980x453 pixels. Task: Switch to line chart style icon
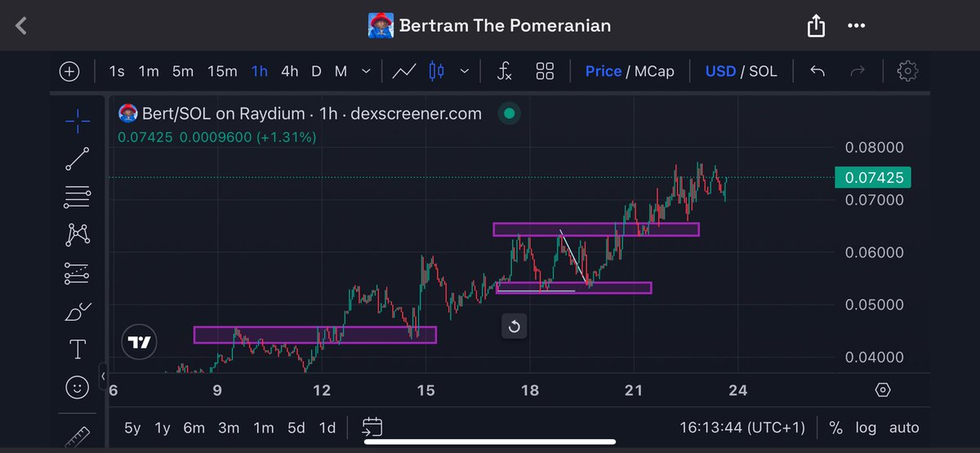tap(404, 72)
